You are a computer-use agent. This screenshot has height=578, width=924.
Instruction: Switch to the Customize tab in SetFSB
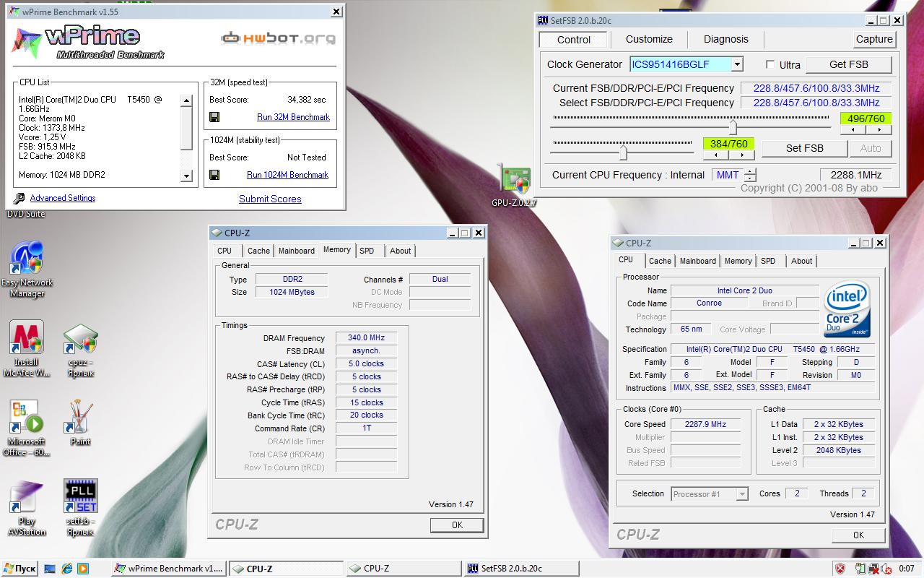pyautogui.click(x=649, y=39)
